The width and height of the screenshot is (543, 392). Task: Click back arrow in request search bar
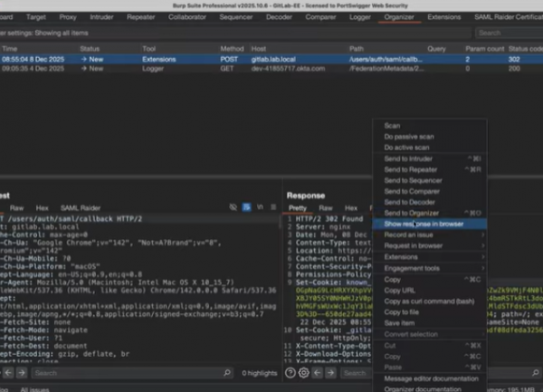[9, 373]
